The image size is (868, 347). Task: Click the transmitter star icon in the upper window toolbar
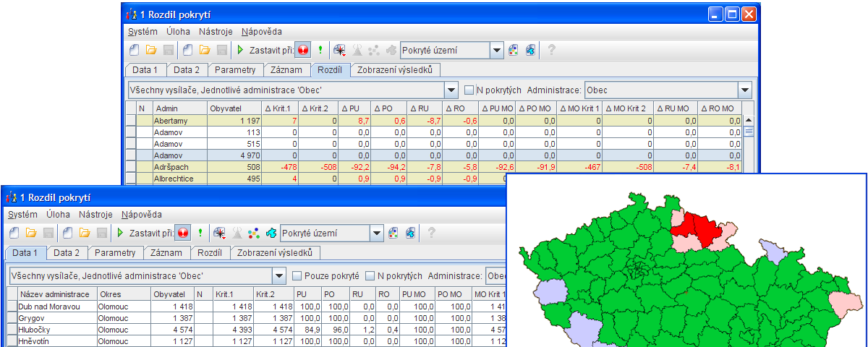coord(339,51)
